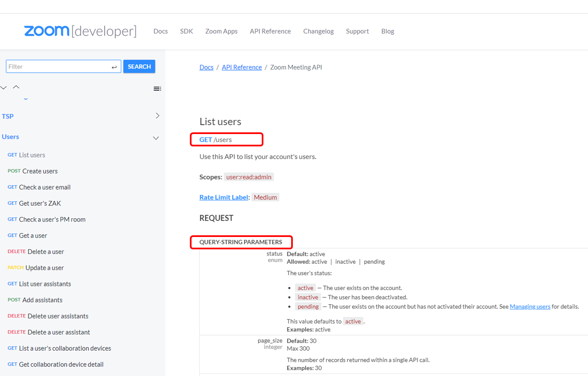
Task: Select TSP in the sidebar
Action: point(8,116)
